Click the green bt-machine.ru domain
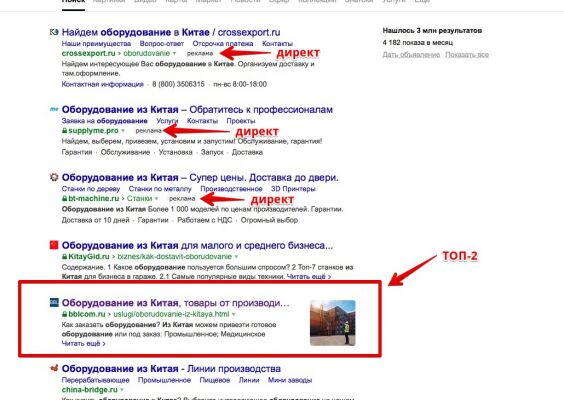Screen dimensions: 564x400 [x=94, y=199]
